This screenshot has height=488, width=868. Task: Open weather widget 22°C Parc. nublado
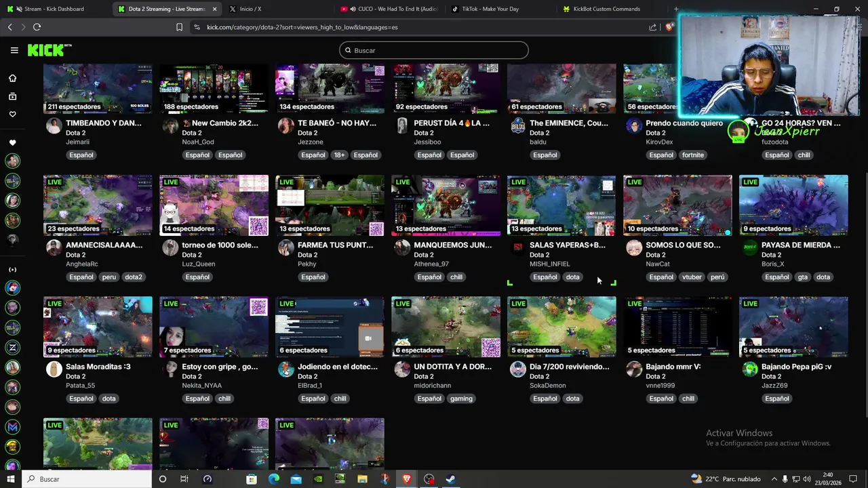point(726,479)
